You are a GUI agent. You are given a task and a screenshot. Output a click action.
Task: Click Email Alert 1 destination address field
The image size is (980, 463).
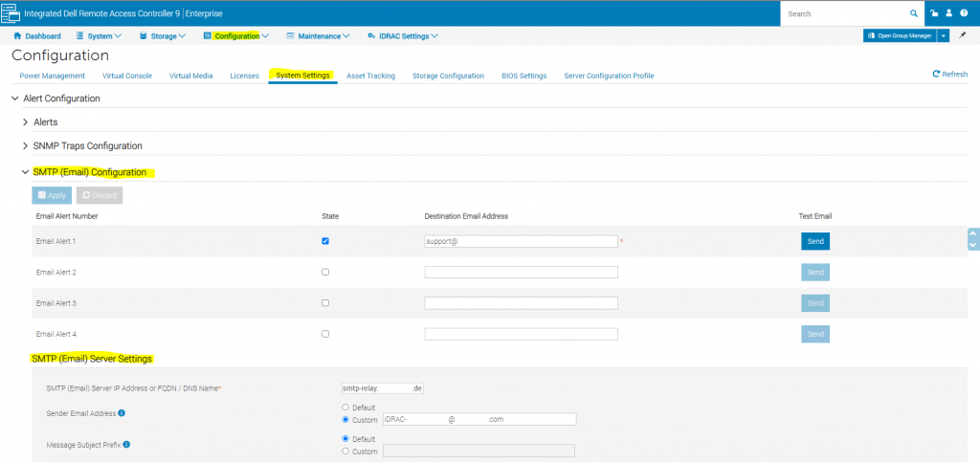point(522,241)
